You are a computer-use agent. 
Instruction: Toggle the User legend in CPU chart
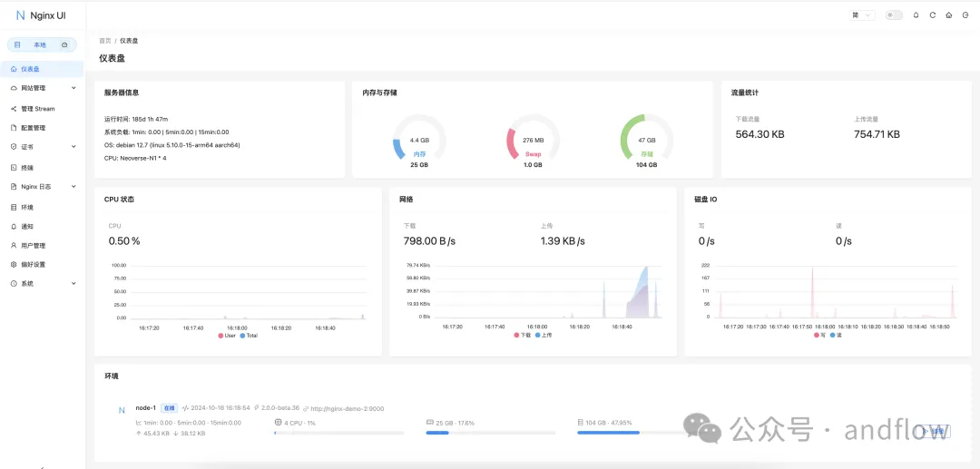226,336
